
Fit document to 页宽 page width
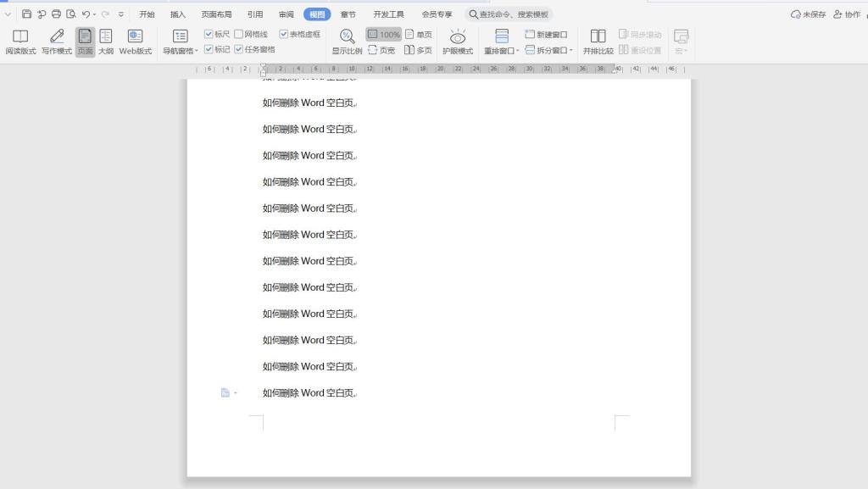click(382, 50)
